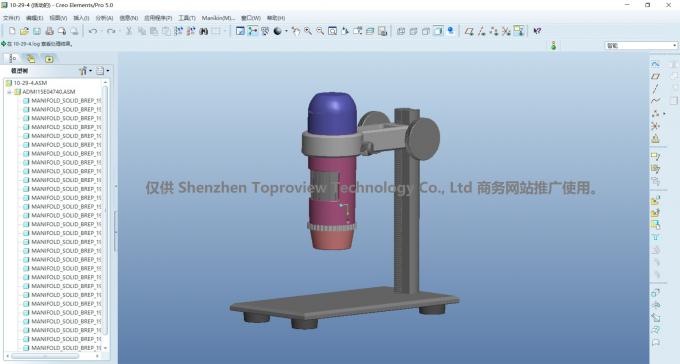Collapse the ADM115E04740.ASM tree node
This screenshot has height=364, width=680.
[x=9, y=92]
